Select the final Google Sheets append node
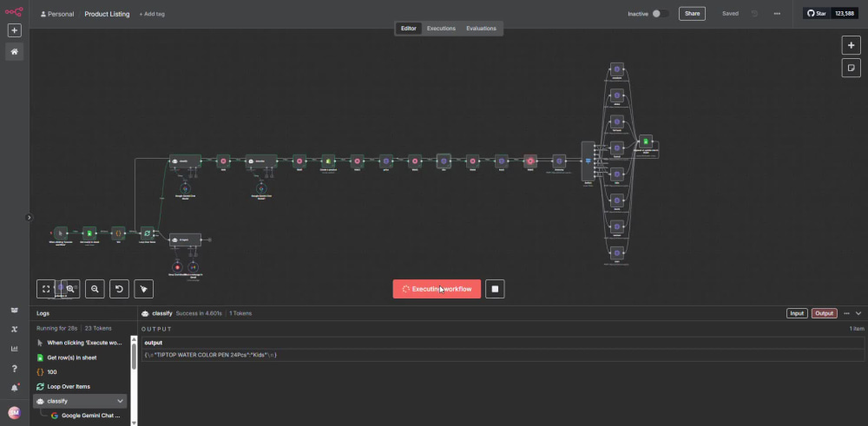 (x=646, y=141)
